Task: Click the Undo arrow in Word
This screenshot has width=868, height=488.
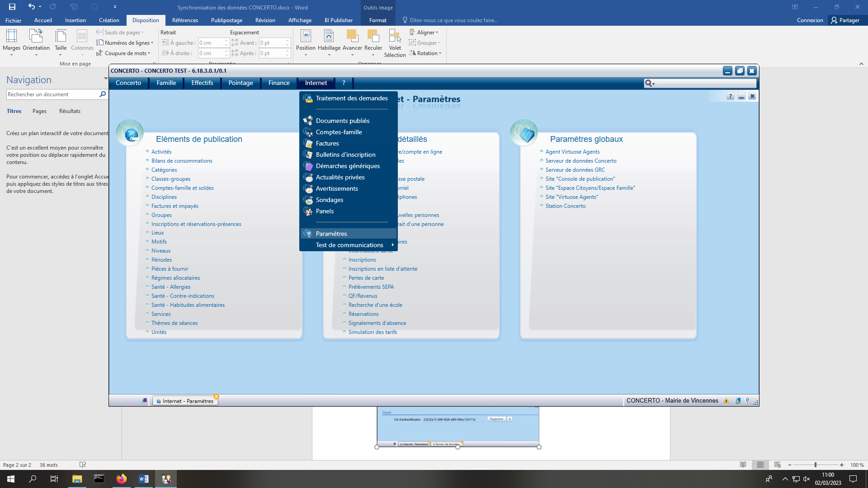Action: coord(31,7)
